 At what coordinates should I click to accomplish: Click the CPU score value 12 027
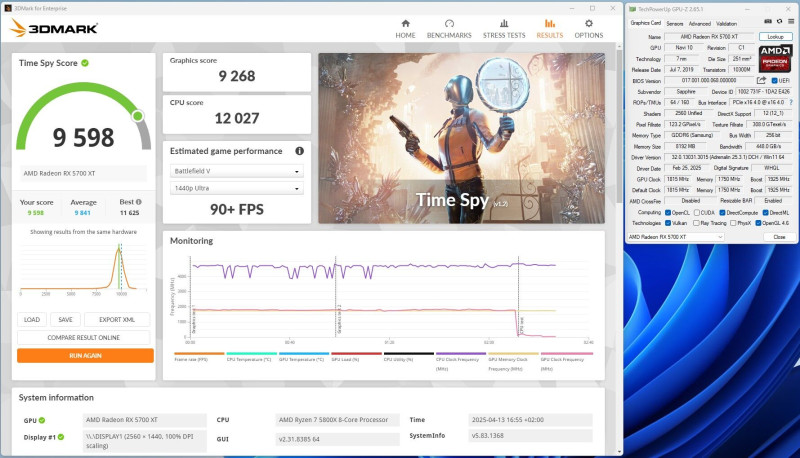point(237,118)
